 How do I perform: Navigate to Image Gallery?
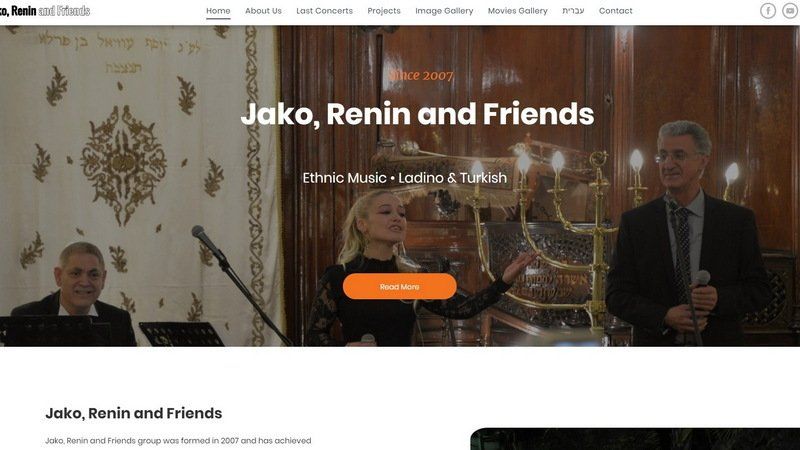(444, 11)
